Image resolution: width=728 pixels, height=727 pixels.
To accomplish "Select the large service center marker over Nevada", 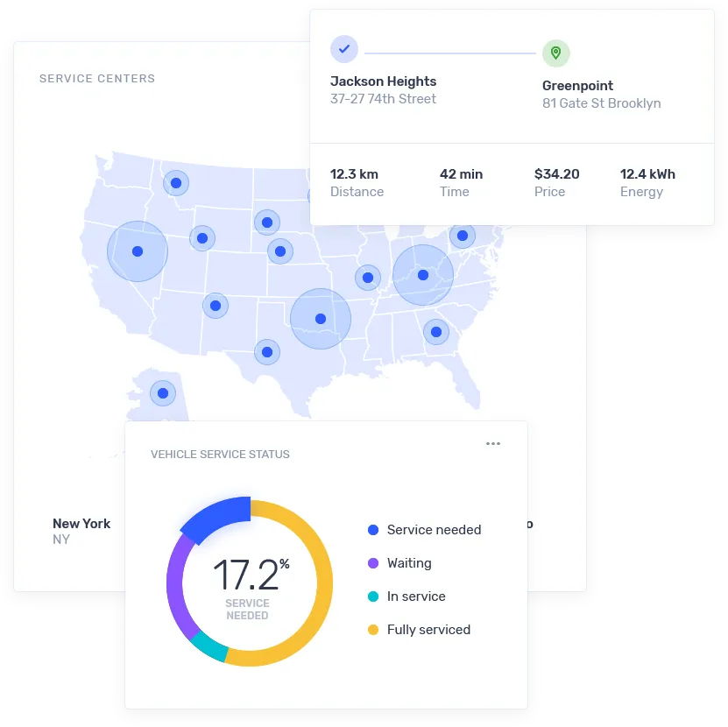I will (138, 251).
